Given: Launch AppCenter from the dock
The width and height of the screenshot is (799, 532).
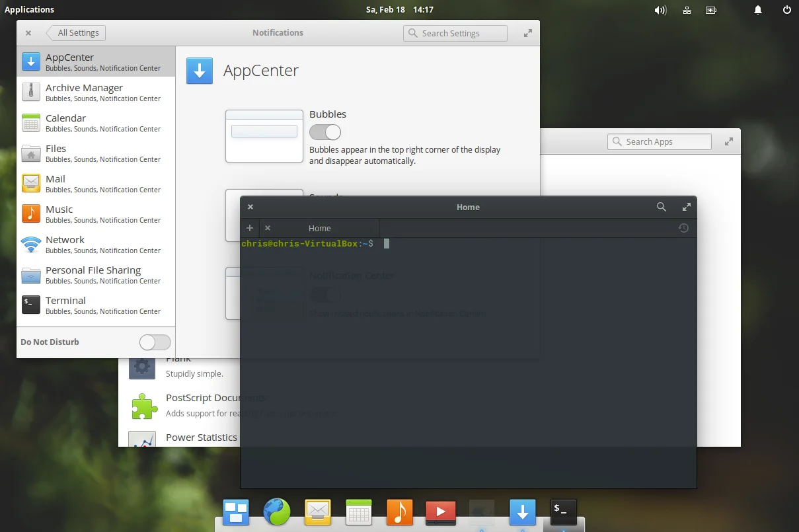Looking at the screenshot, I should pyautogui.click(x=522, y=512).
